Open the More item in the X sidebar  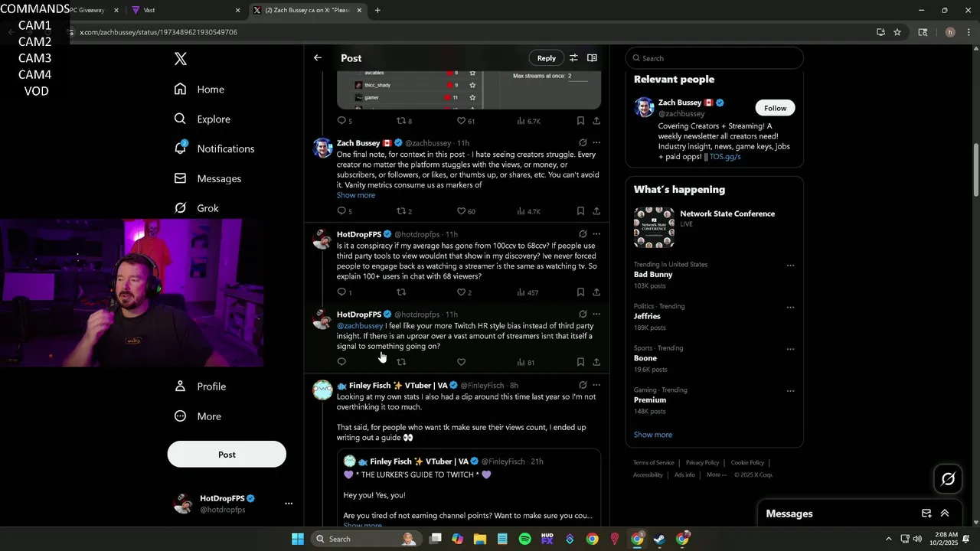pos(198,416)
